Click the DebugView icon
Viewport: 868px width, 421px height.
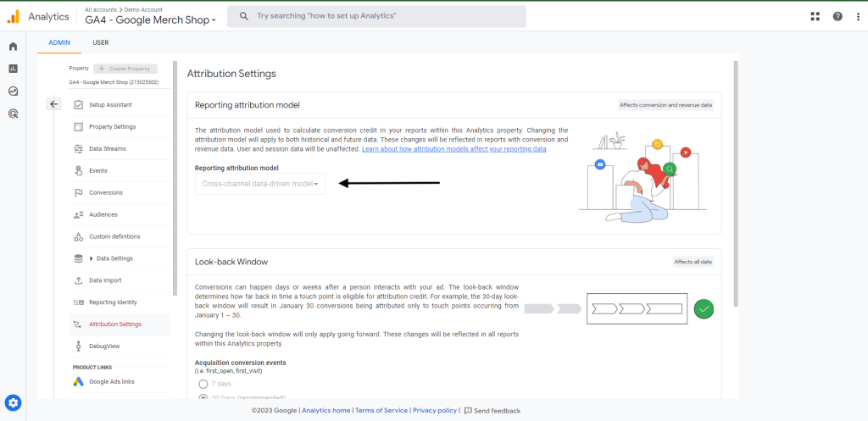click(x=78, y=346)
